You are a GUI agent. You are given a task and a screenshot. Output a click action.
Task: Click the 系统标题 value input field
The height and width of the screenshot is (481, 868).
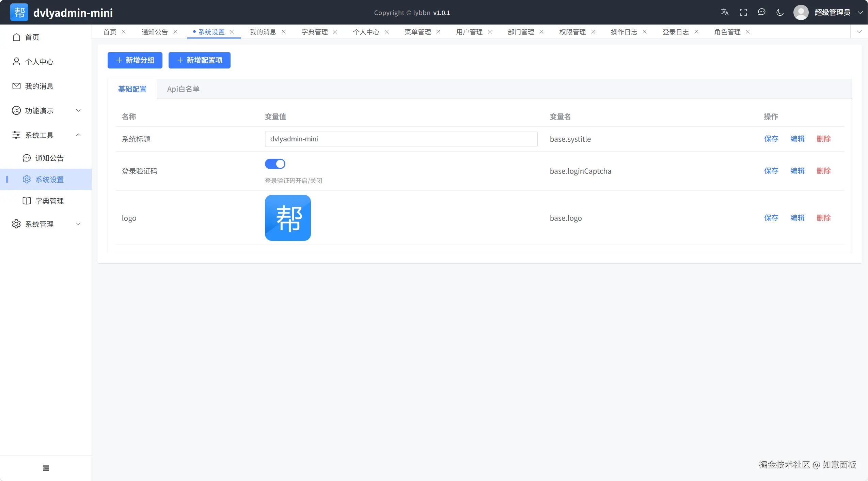[401, 139]
